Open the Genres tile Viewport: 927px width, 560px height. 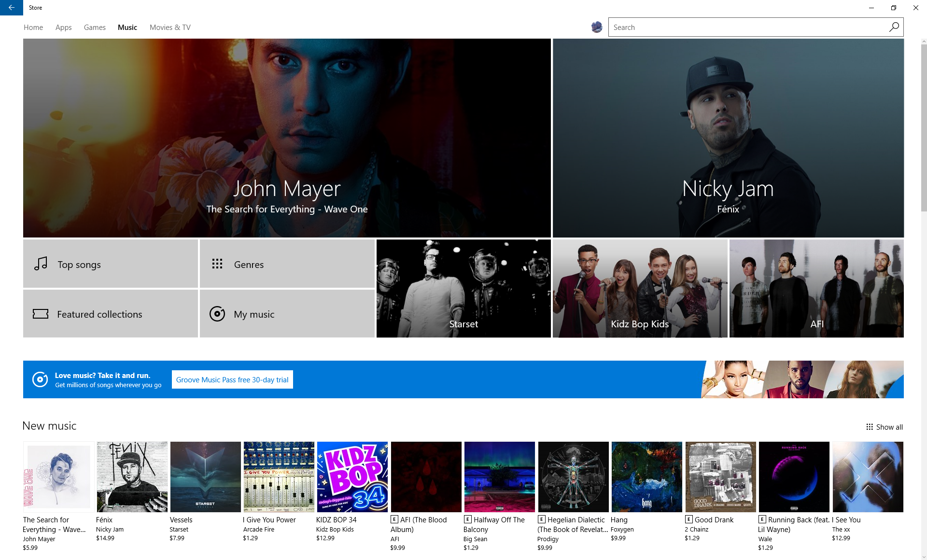click(x=287, y=264)
